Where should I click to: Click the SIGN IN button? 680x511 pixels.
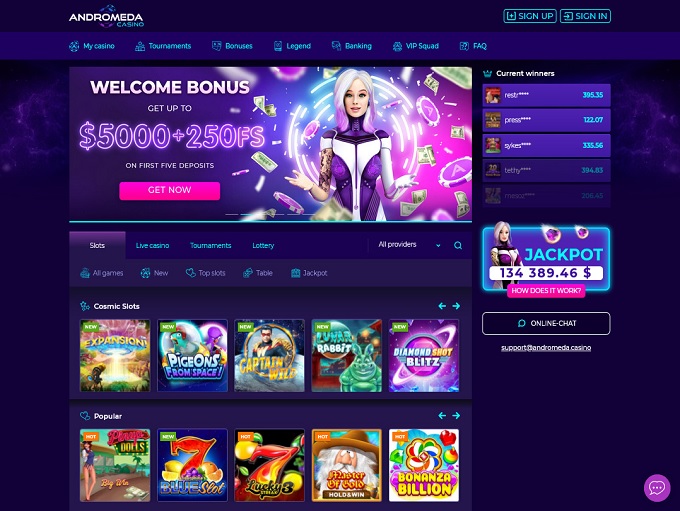click(585, 16)
